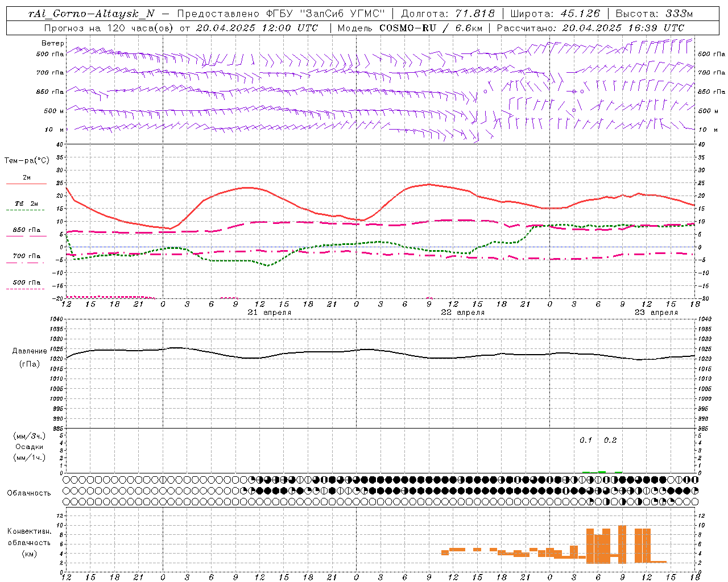Select the Долгота: 71.818 header value
Image resolution: width=728 pixels, height=582 pixels.
[x=448, y=14]
